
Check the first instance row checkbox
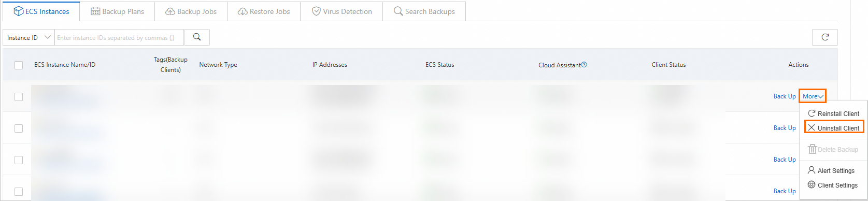19,97
